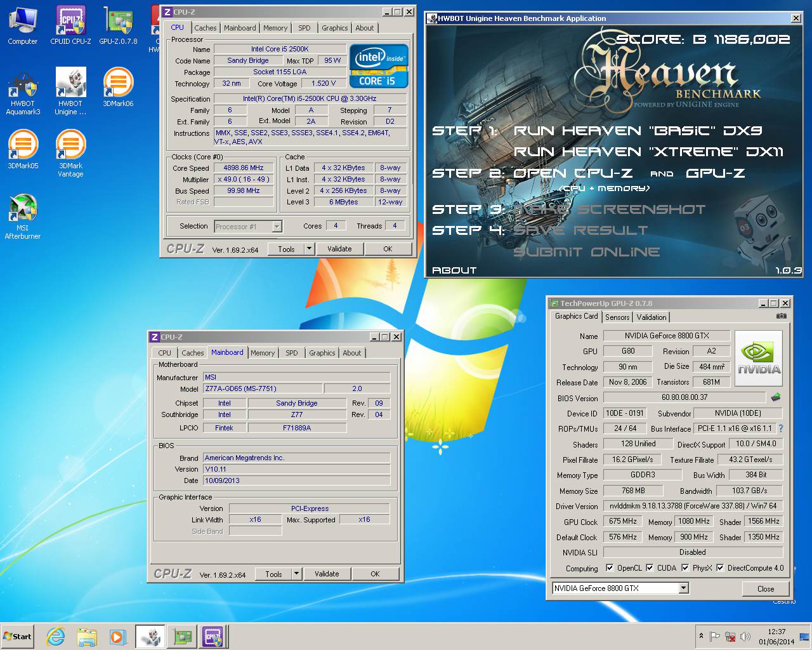The image size is (812, 650).
Task: Switch to Sensors tab in GPU-Z
Action: click(617, 317)
